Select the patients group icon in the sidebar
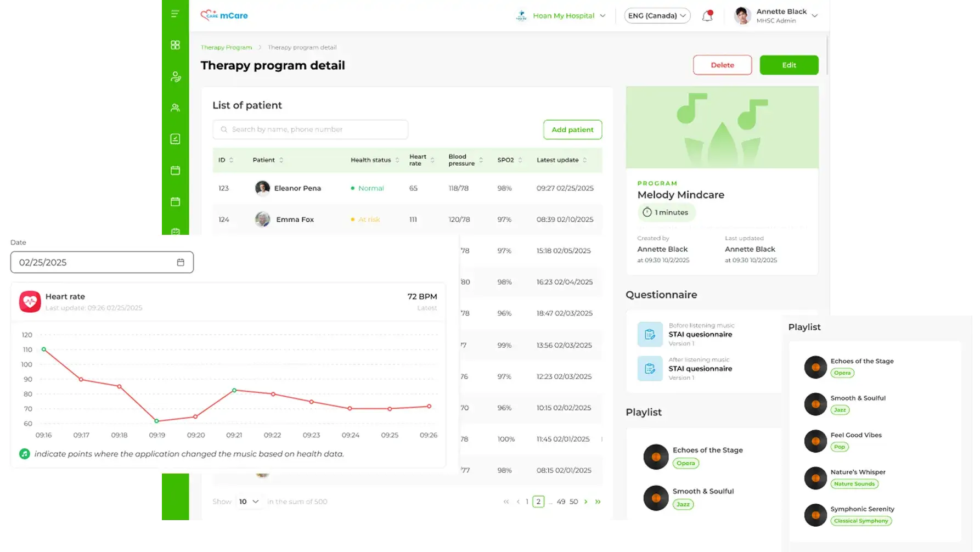 tap(175, 108)
